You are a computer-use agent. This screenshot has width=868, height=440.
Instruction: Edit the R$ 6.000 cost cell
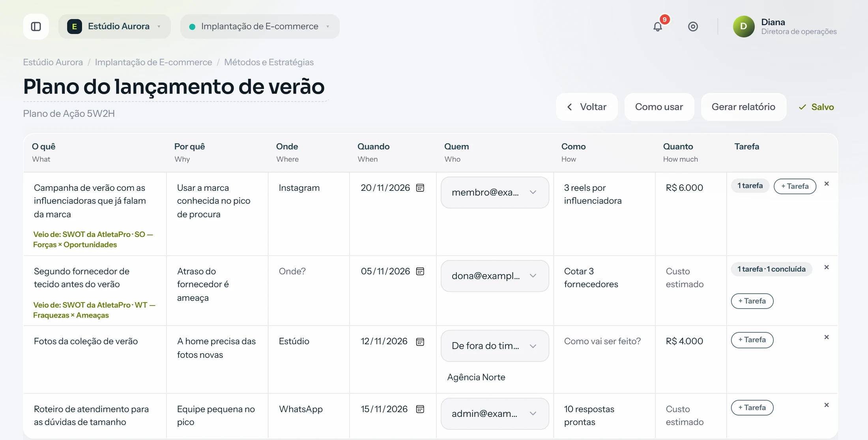coord(691,188)
